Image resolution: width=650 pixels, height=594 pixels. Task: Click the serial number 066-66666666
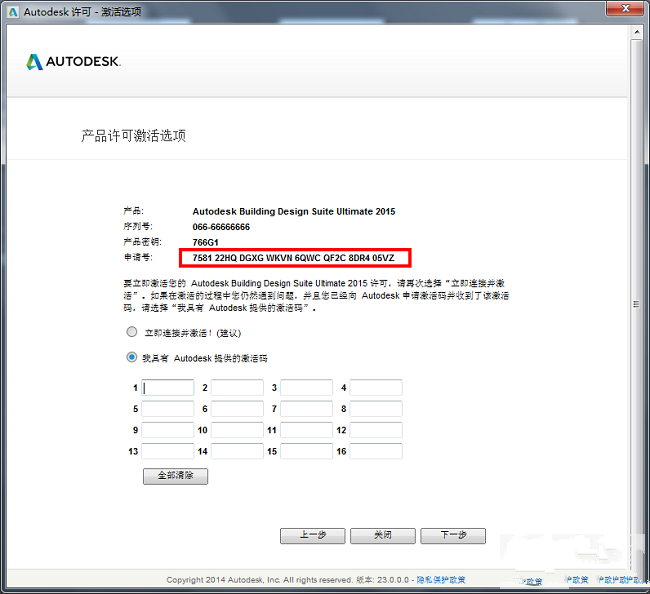pyautogui.click(x=221, y=227)
